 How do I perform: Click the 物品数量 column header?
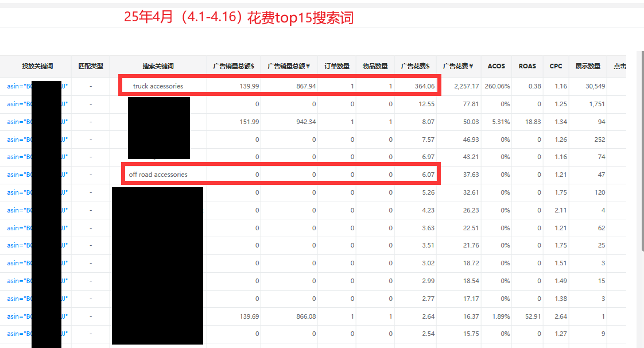tap(375, 66)
